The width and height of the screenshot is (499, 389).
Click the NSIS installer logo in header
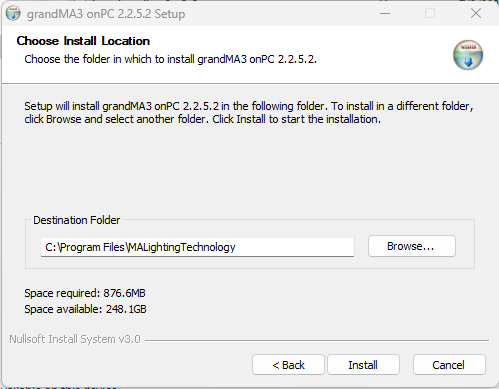coord(468,55)
